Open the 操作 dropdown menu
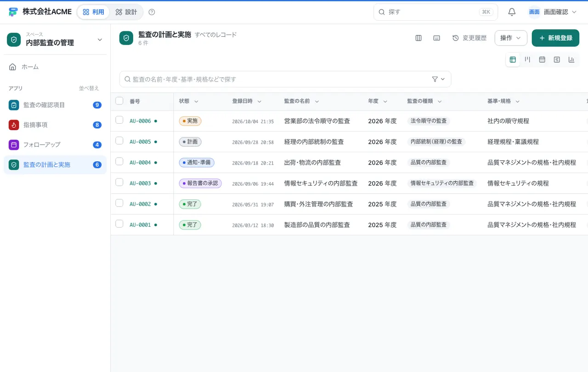Viewport: 588px width, 372px height. (x=511, y=38)
